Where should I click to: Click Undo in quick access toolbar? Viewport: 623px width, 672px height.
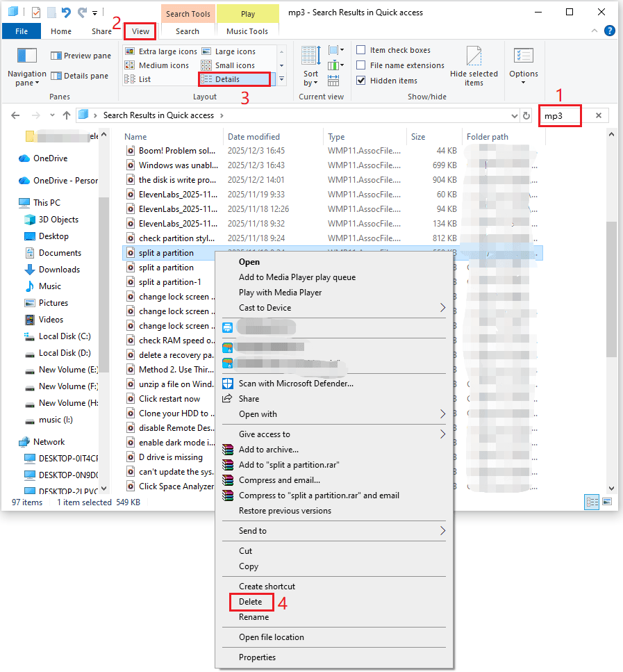[x=65, y=13]
